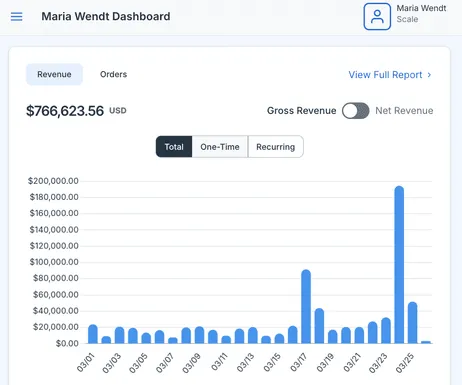Click the 03/01 revenue bar
Viewport: 462px width, 385px height.
[93, 334]
